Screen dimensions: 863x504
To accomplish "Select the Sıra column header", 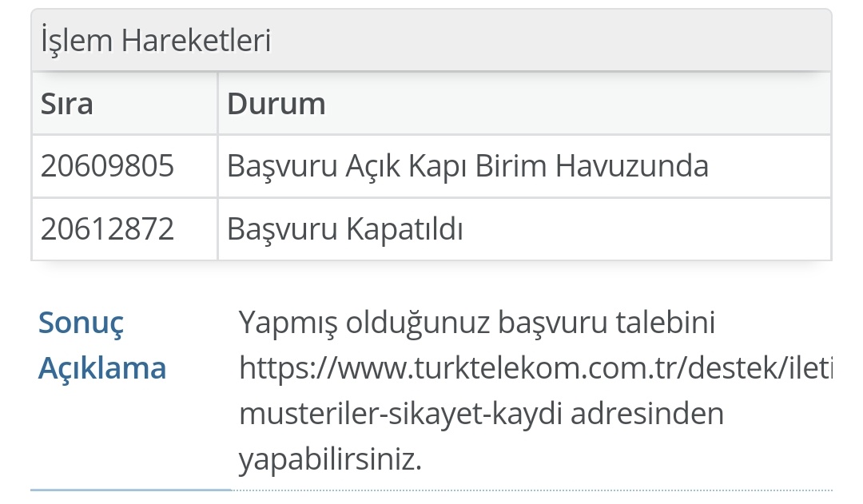I will [66, 104].
